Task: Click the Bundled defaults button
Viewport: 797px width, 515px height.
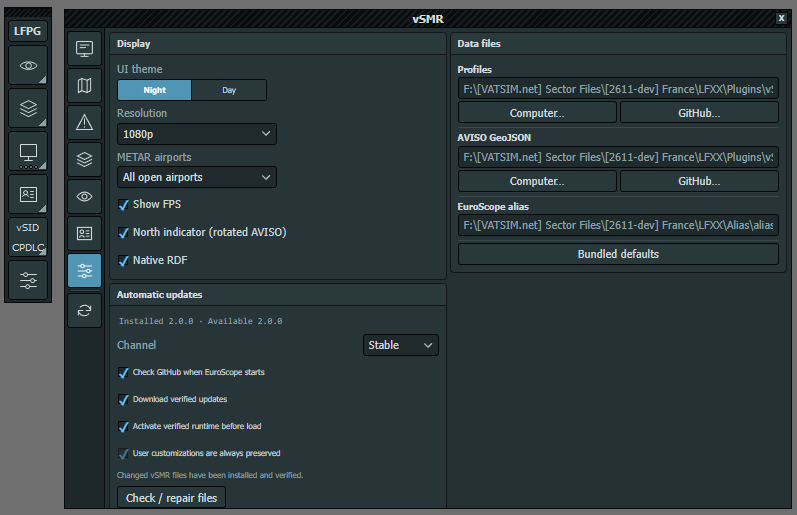Action: [x=618, y=254]
